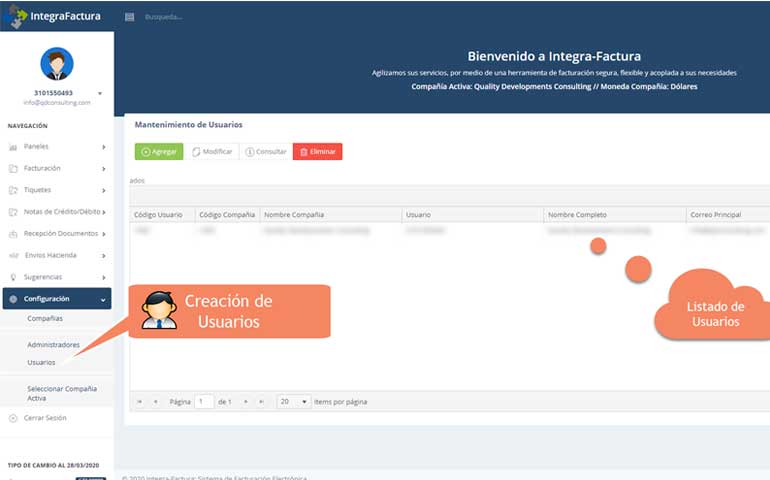The height and width of the screenshot is (480, 770).
Task: Click the red Eliminar button
Action: (318, 151)
